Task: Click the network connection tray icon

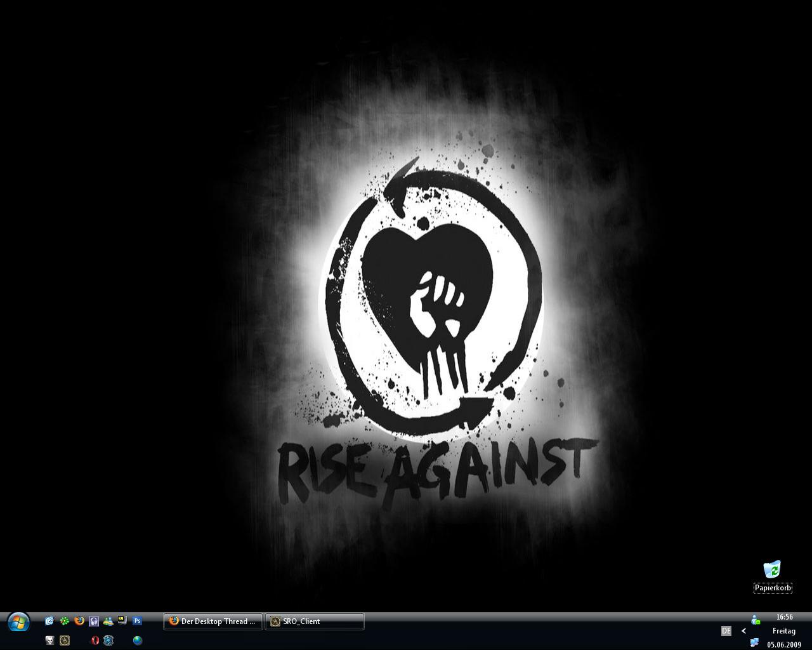Action: coord(754,642)
